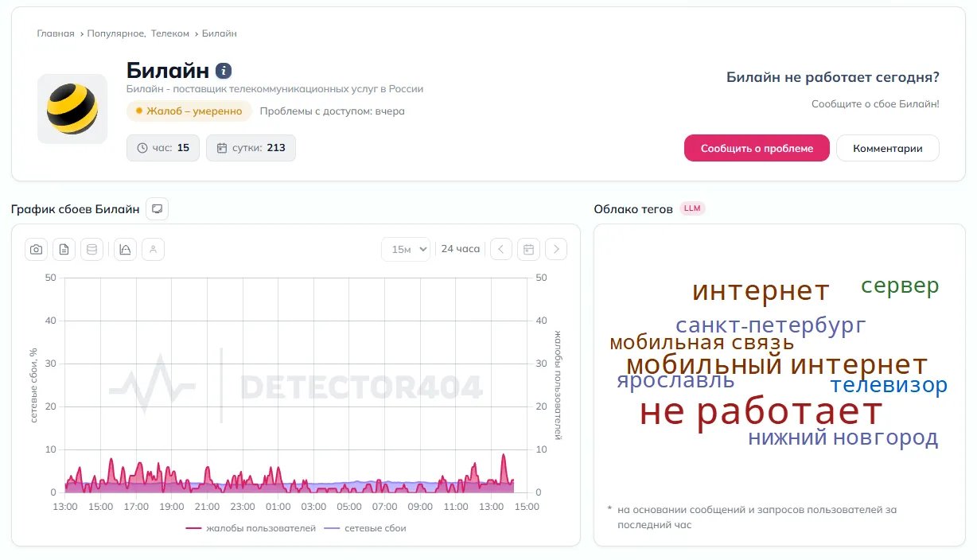
Task: Click the час: 15 counter chip
Action: coord(163,148)
